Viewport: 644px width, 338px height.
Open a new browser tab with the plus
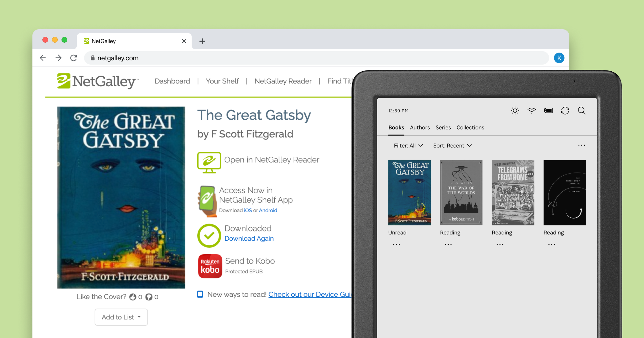202,41
